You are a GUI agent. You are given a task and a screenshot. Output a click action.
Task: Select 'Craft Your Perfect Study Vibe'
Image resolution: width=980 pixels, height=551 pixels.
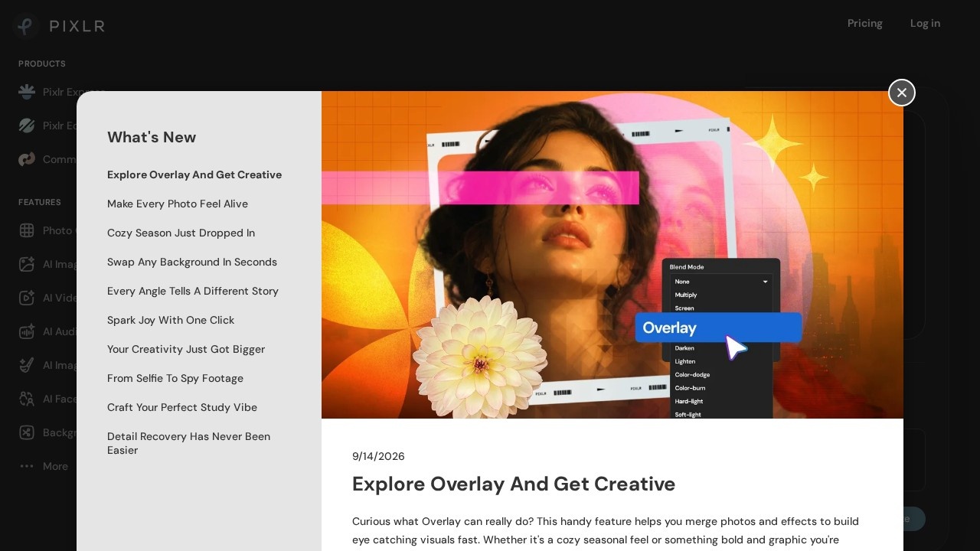coord(182,407)
